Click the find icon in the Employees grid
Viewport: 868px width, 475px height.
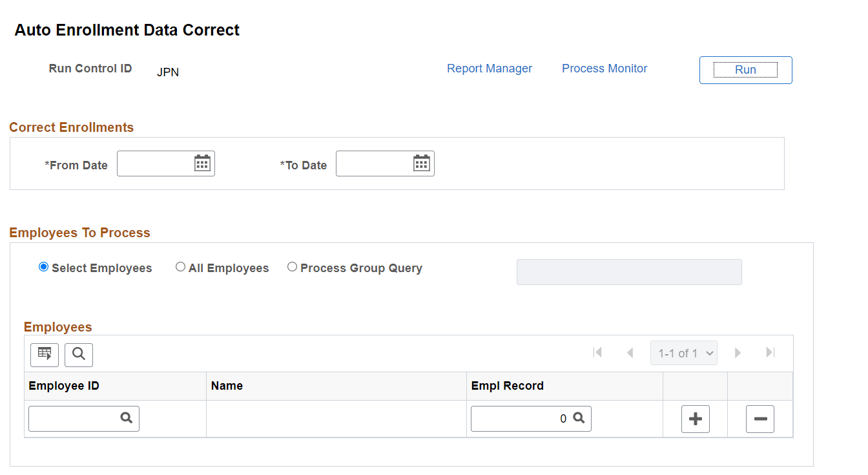pos(78,354)
